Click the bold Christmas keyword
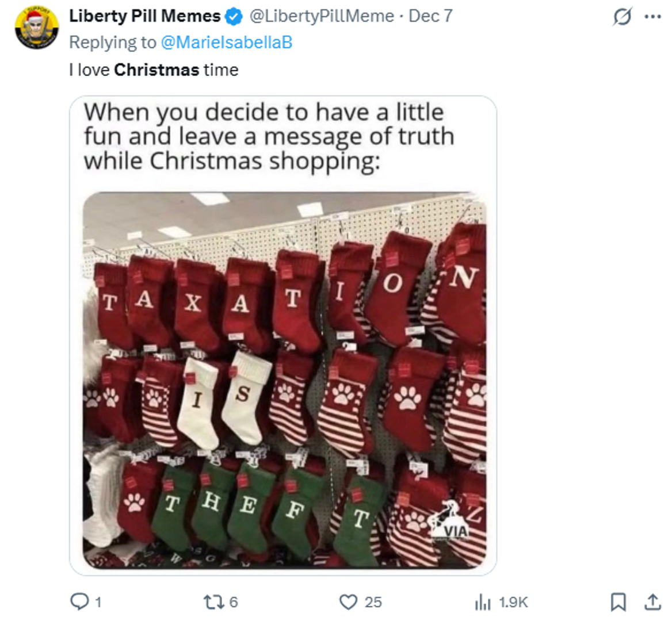The width and height of the screenshot is (672, 621). (x=156, y=70)
